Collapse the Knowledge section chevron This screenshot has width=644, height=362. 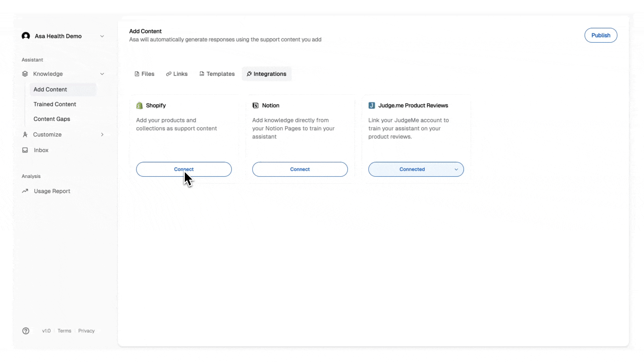(x=102, y=74)
